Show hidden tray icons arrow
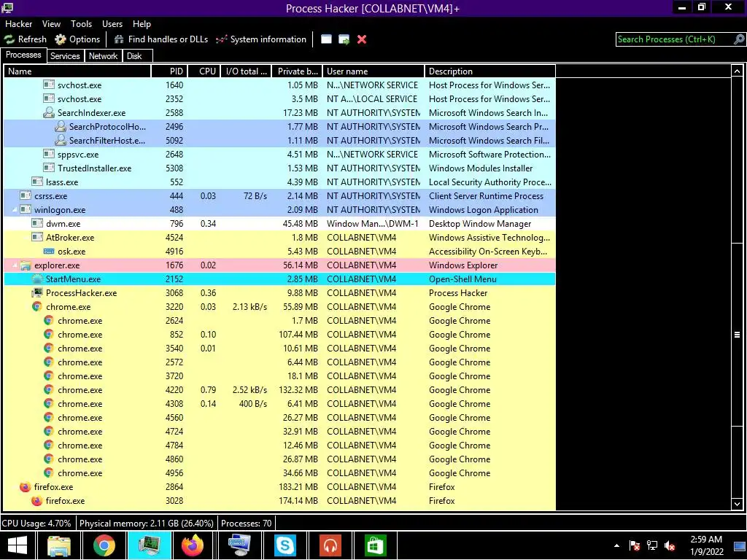 pyautogui.click(x=616, y=545)
